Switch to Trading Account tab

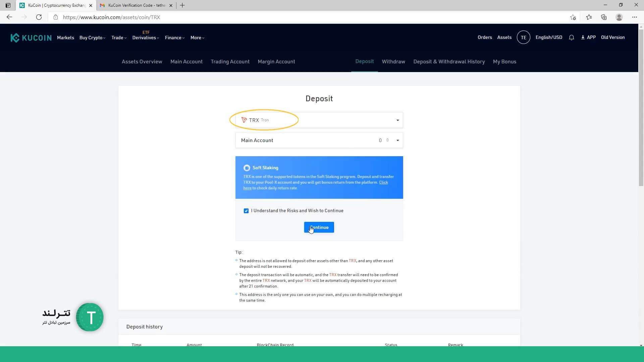click(230, 62)
